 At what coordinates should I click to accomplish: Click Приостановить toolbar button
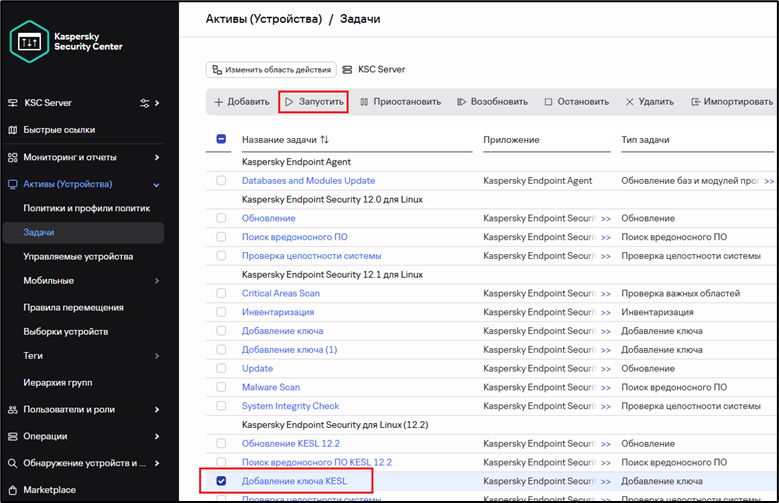[400, 102]
